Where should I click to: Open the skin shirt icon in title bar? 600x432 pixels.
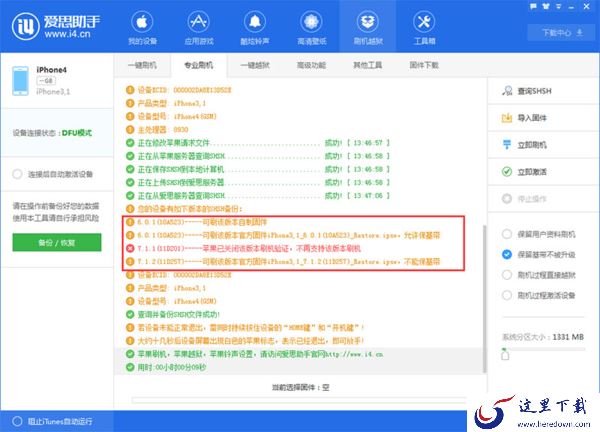pyautogui.click(x=546, y=7)
